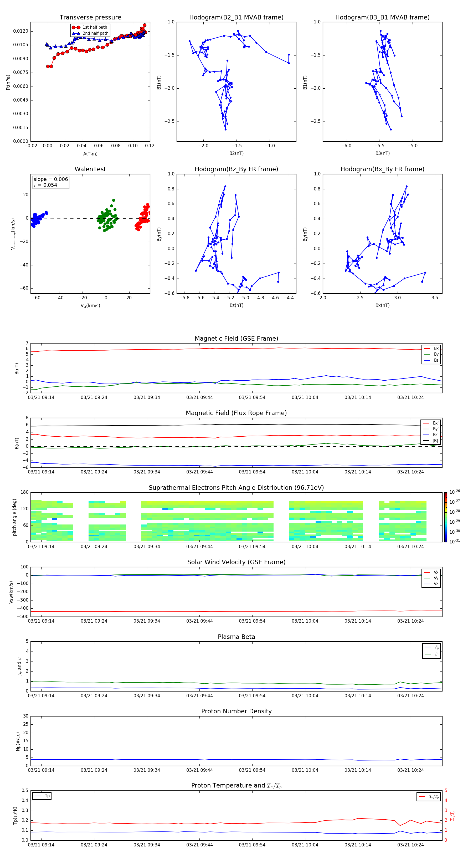Select 'By' in the GSE magnetic field legend
Viewport: 473px width, 868px height.
pyautogui.click(x=431, y=354)
